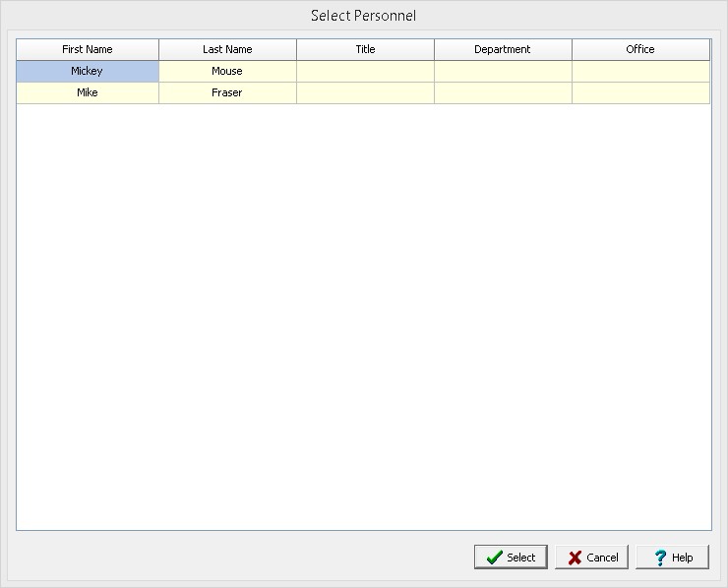728x588 pixels.
Task: Click the Last Name column header
Action: (x=227, y=49)
